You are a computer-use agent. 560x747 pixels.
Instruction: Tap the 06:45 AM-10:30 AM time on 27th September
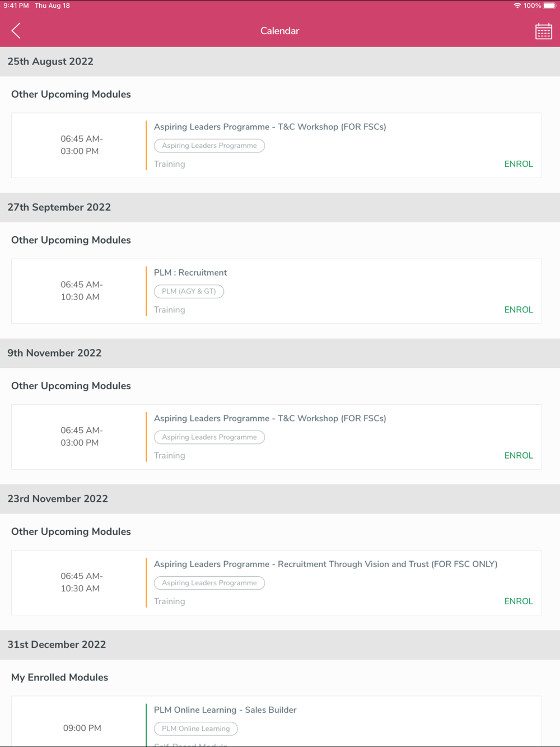coord(81,291)
